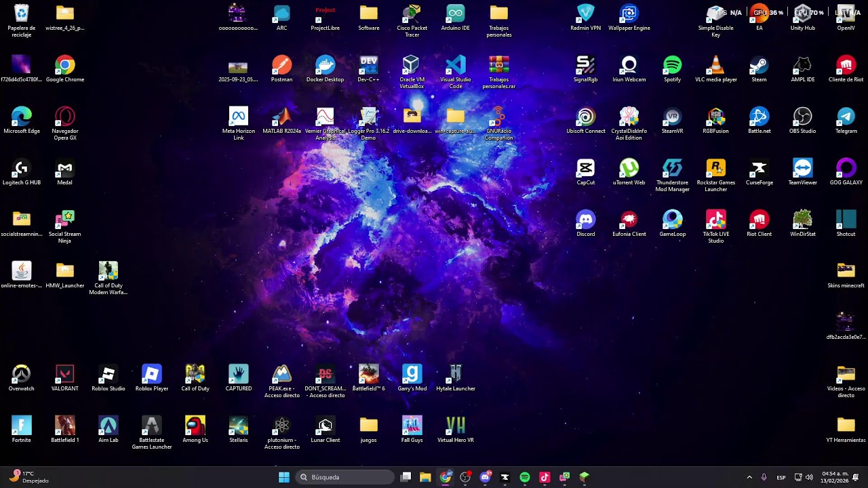Viewport: 868px width, 488px height.
Task: Open the weather widget showing 17°C
Action: pos(29,477)
